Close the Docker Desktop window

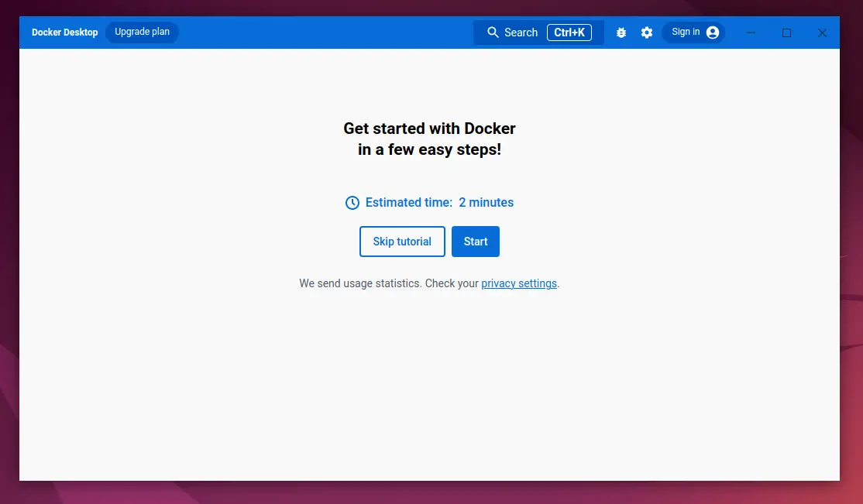822,33
